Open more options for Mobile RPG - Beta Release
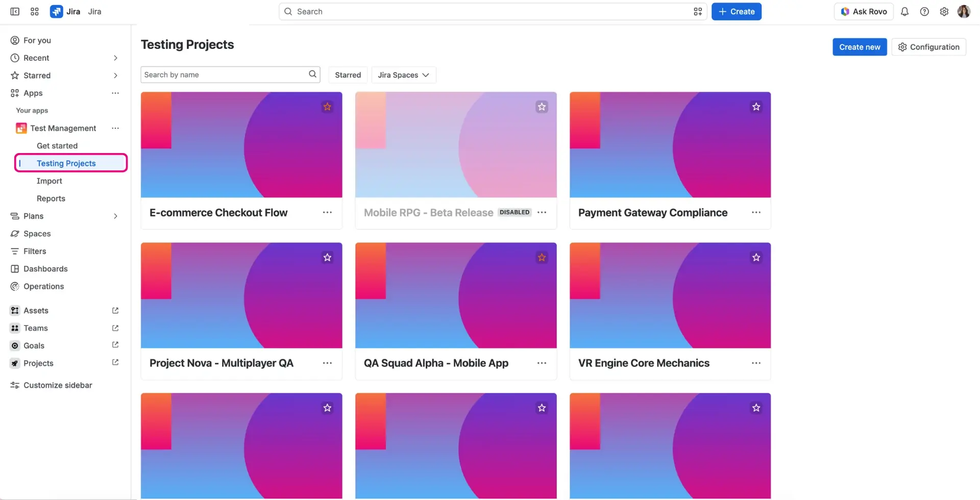Screen dimensions: 980x500 click(x=542, y=212)
